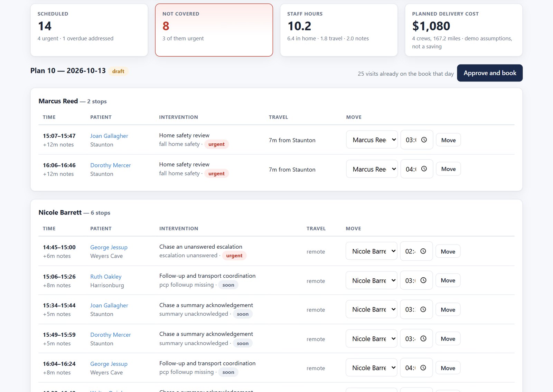Open Joan Gallagher link in Marcus Reed table
The width and height of the screenshot is (553, 392).
109,136
